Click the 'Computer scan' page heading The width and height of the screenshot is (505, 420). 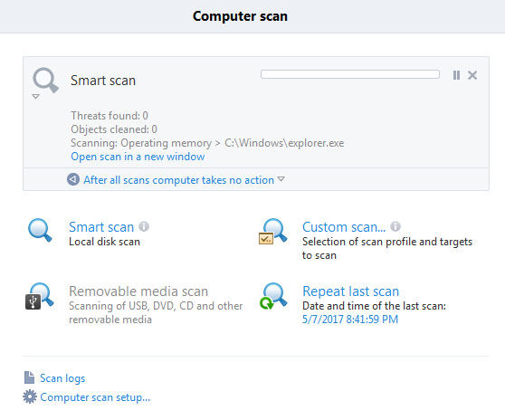[x=240, y=16]
